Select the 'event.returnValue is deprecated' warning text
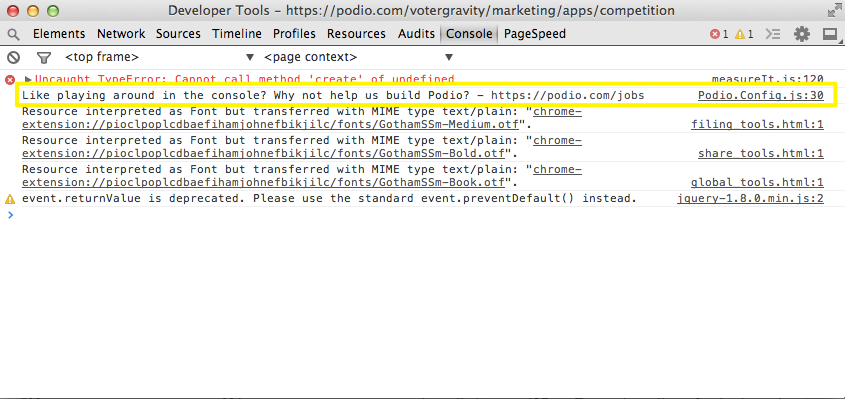 click(329, 198)
